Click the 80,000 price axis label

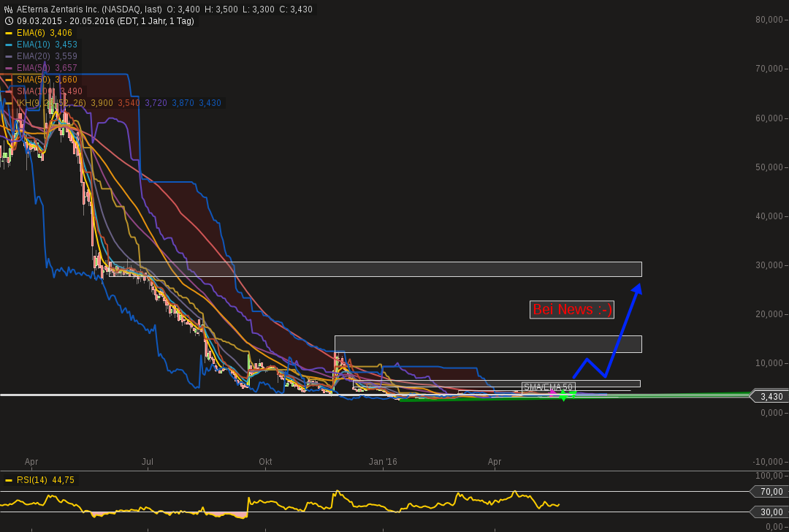[x=769, y=20]
